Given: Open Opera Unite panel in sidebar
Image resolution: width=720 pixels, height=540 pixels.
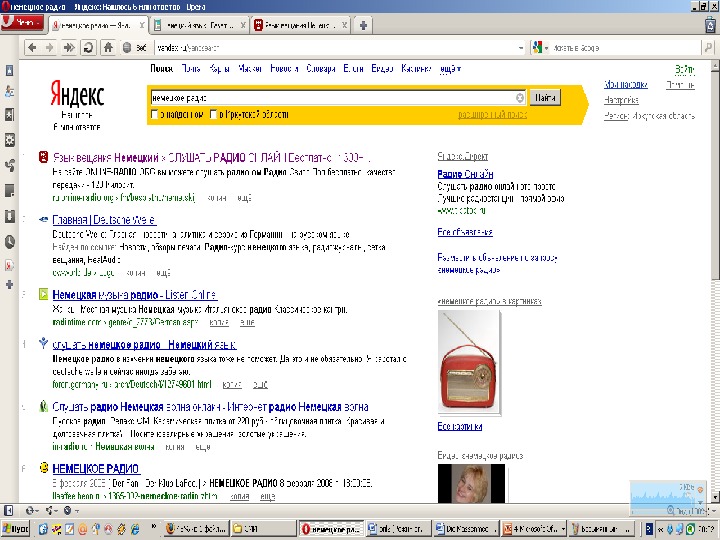Looking at the screenshot, I should pyautogui.click(x=9, y=165).
